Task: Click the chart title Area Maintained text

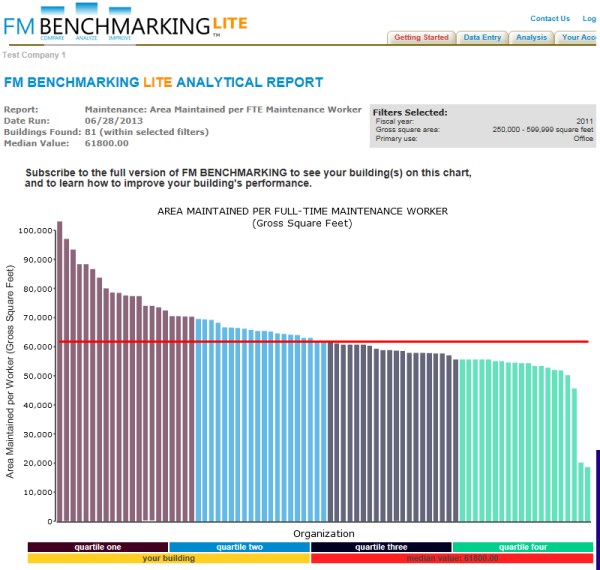Action: point(302,217)
